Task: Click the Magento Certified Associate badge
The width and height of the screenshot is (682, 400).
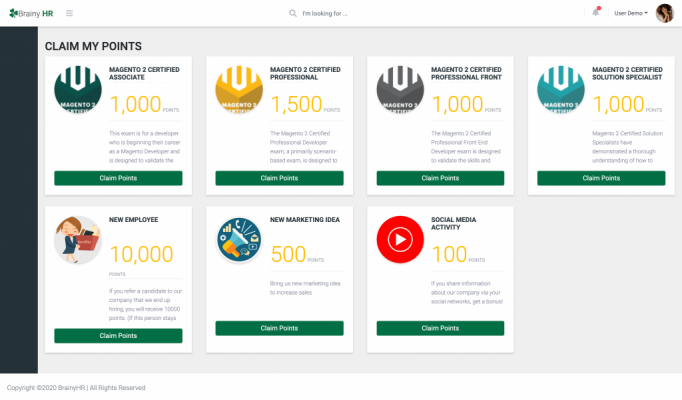Action: pos(78,89)
